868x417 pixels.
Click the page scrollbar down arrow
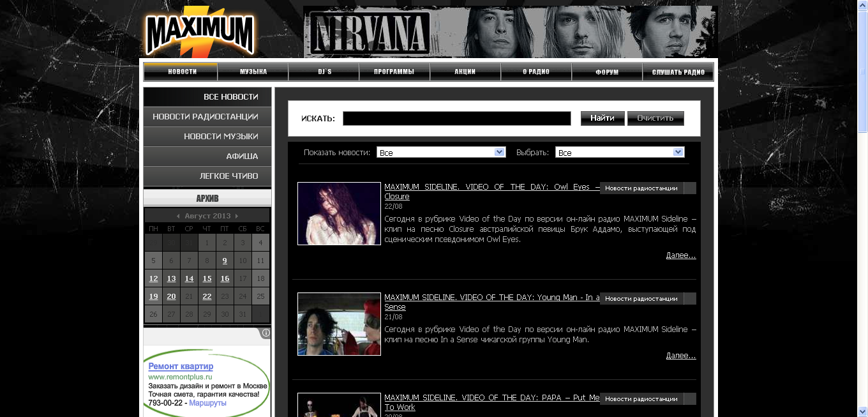tap(862, 412)
